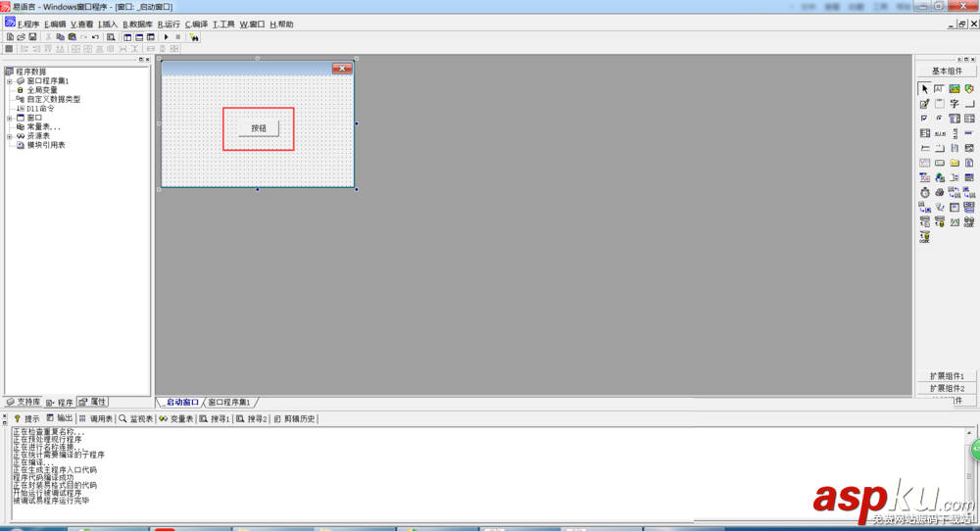This screenshot has width=980, height=531.
Task: Select Dll命令 in program tree
Action: [40, 109]
